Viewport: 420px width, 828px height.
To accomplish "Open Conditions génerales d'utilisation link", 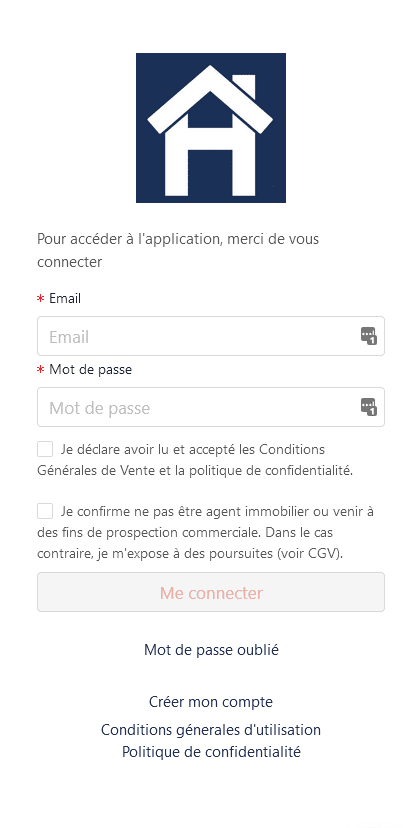I will coord(211,730).
